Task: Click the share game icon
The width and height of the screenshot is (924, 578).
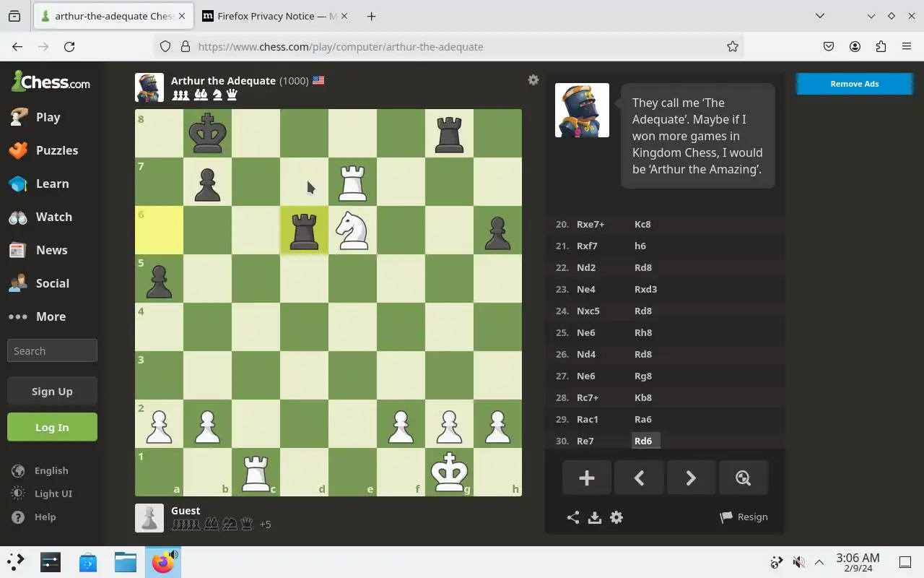Action: click(x=573, y=517)
